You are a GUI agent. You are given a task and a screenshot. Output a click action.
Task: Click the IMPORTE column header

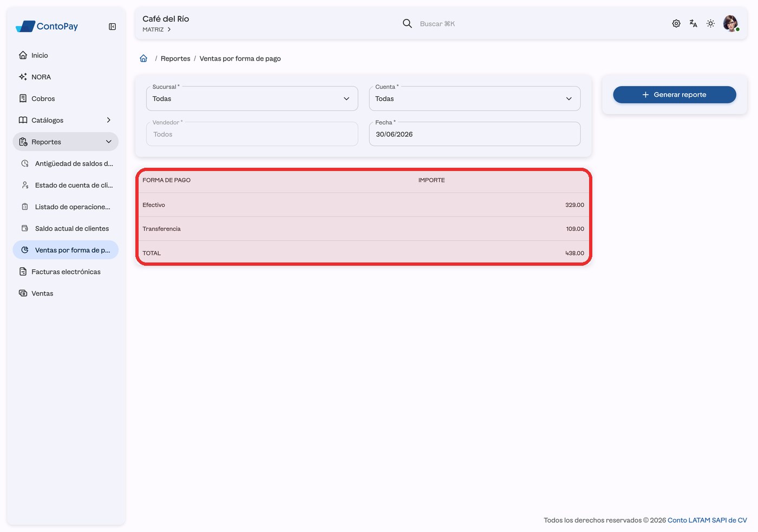click(432, 180)
